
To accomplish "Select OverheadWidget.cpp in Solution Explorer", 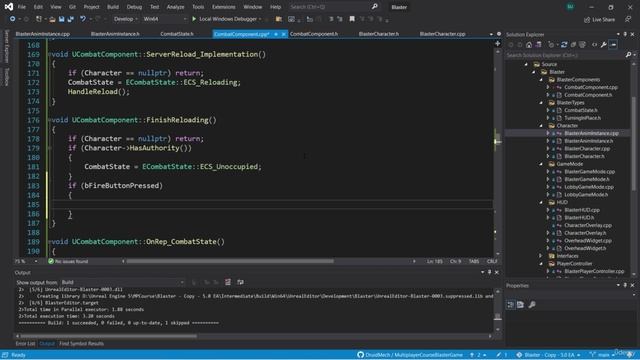I will (588, 241).
